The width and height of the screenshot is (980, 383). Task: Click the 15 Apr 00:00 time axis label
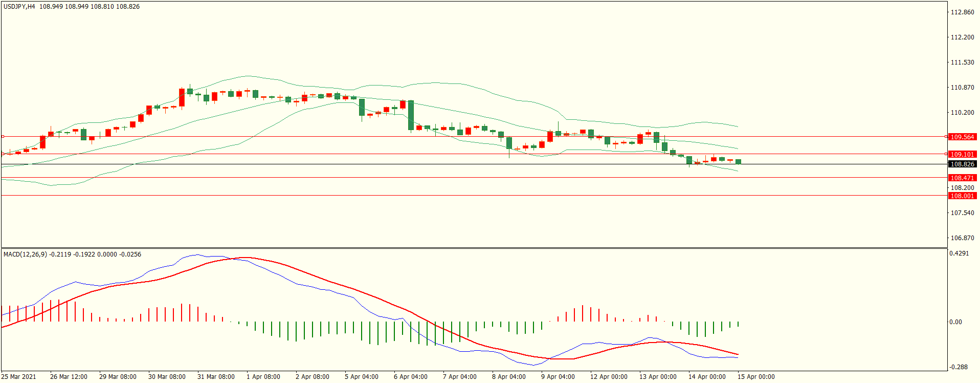point(755,377)
